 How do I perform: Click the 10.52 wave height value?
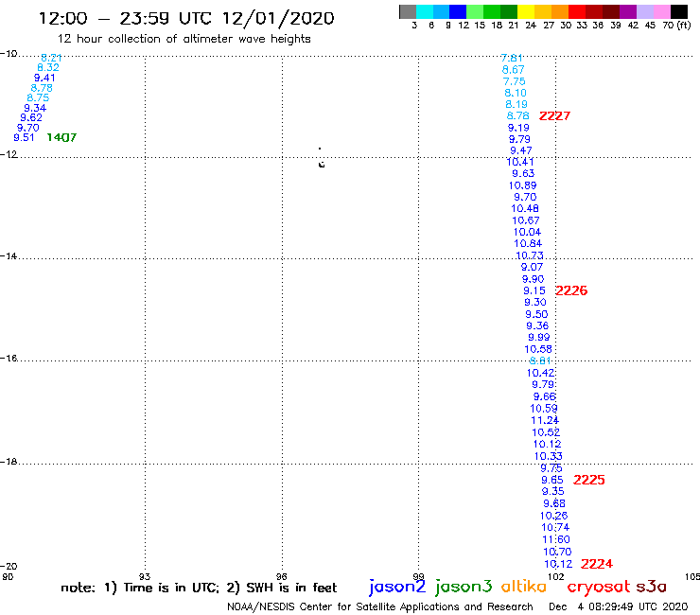point(546,432)
